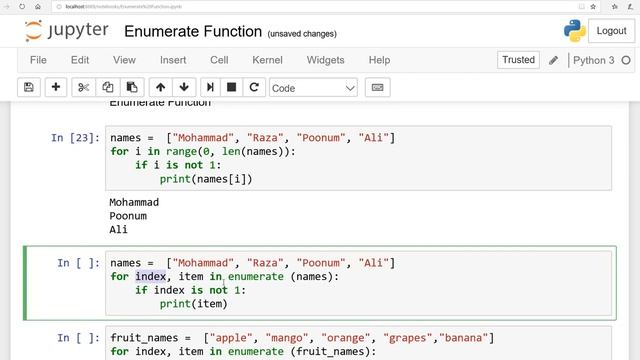Run the current cell with the run icon
The image size is (640, 360).
210,87
